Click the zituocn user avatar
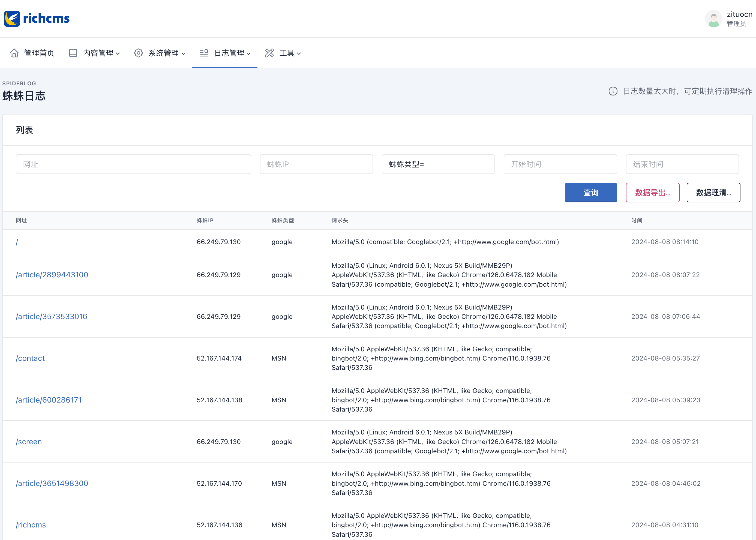This screenshot has width=756, height=540. pos(713,19)
